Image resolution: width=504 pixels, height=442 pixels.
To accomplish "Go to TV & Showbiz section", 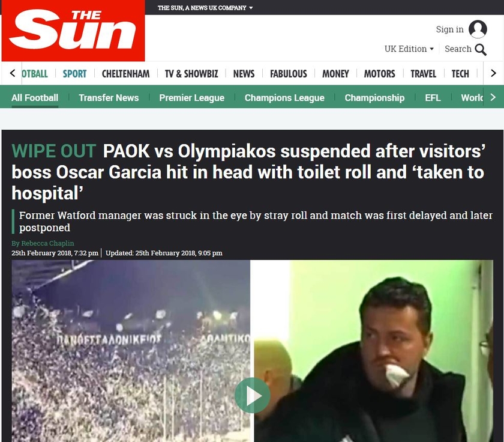I will click(191, 74).
